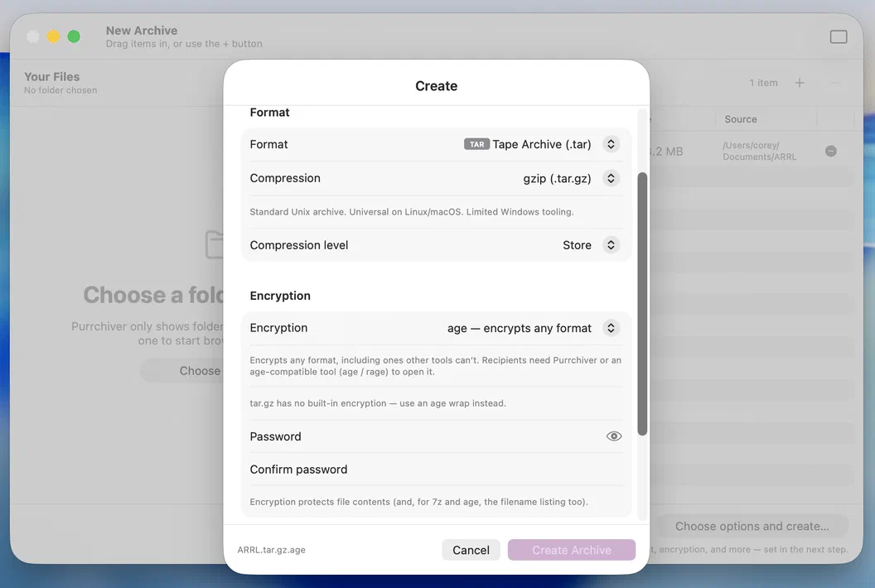Screen dimensions: 875x588
Task: Click the TAR format badge icon
Action: [x=476, y=144]
